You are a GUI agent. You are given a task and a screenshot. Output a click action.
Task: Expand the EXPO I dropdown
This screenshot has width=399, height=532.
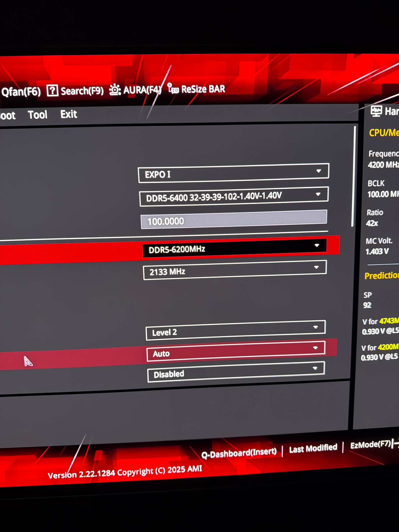tap(233, 173)
